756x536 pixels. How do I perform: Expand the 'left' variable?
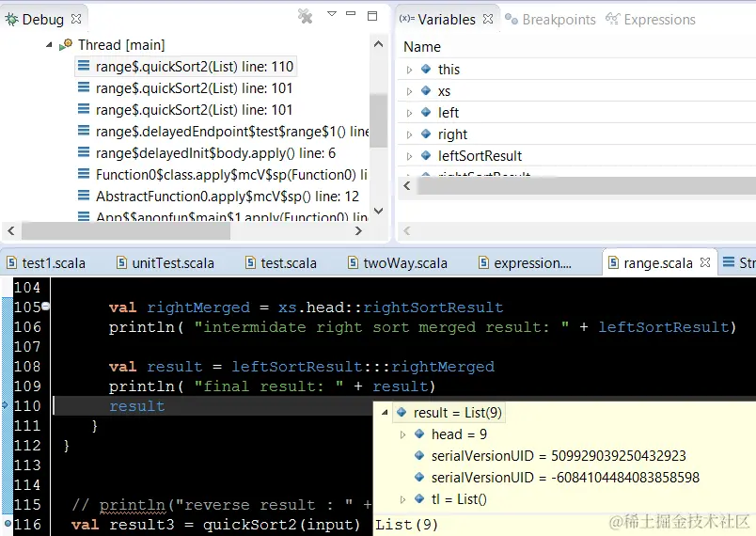click(x=409, y=113)
